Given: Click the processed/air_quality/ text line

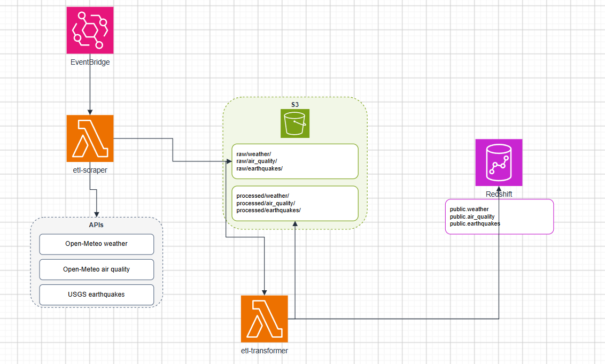Looking at the screenshot, I should coord(266,203).
